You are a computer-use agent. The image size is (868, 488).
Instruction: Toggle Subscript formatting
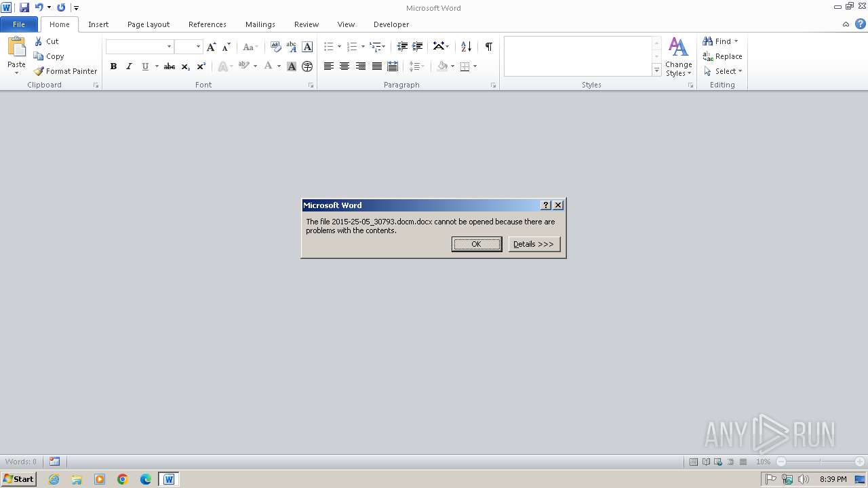point(186,66)
